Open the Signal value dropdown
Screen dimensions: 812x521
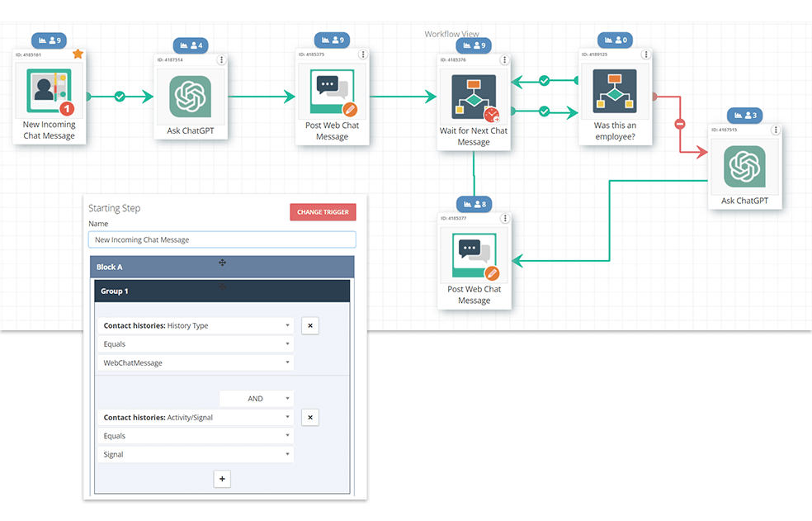pos(196,454)
